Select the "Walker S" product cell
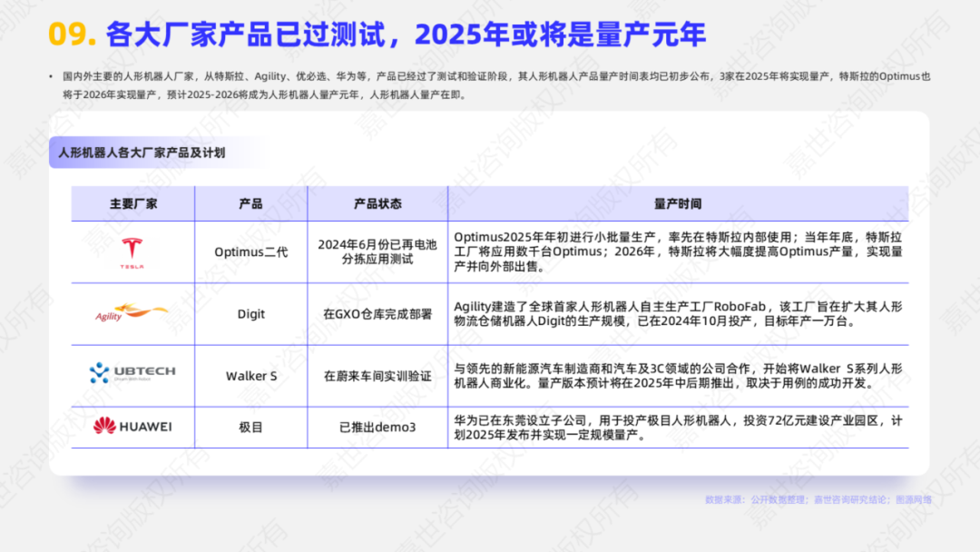 tap(250, 376)
